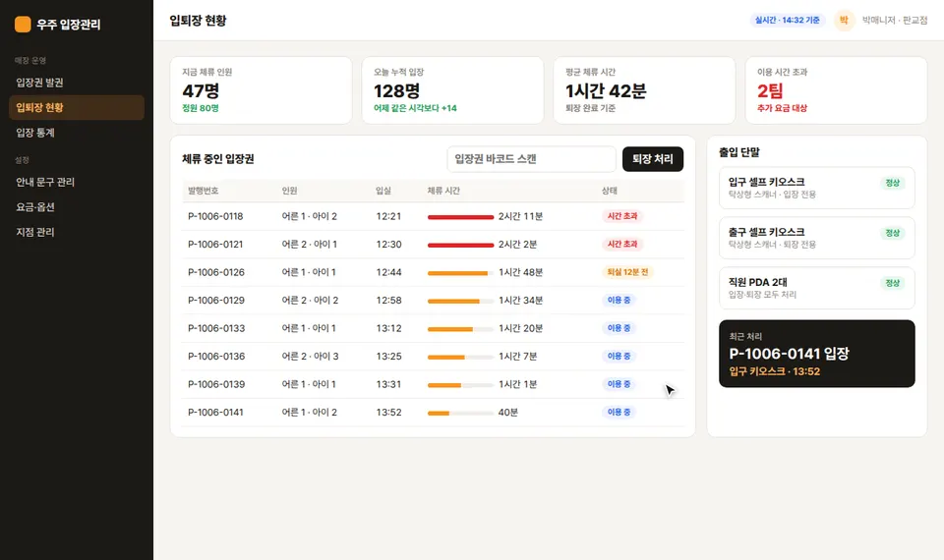Click the 실시간 14:32 기준 badge
The image size is (944, 560).
(x=788, y=21)
